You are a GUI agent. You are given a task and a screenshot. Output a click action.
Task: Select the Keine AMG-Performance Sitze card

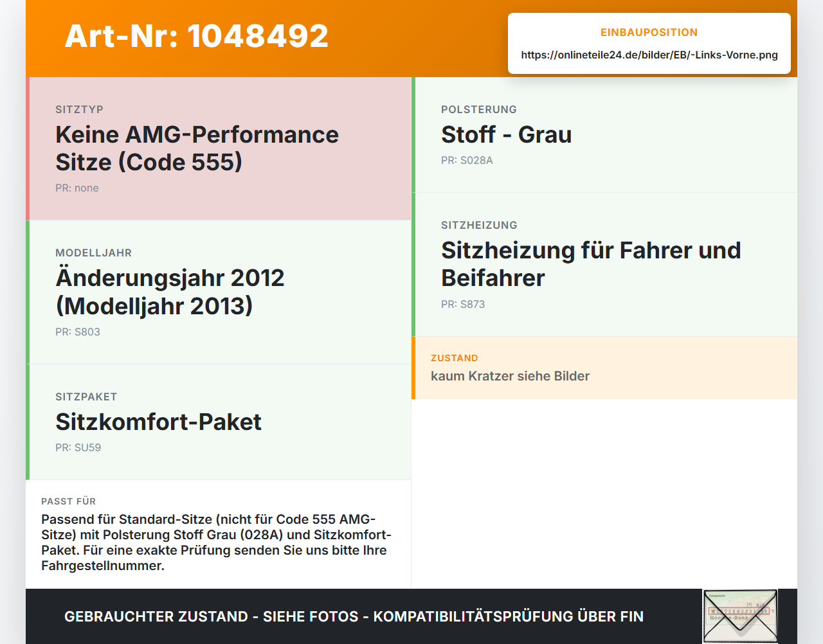(219, 148)
